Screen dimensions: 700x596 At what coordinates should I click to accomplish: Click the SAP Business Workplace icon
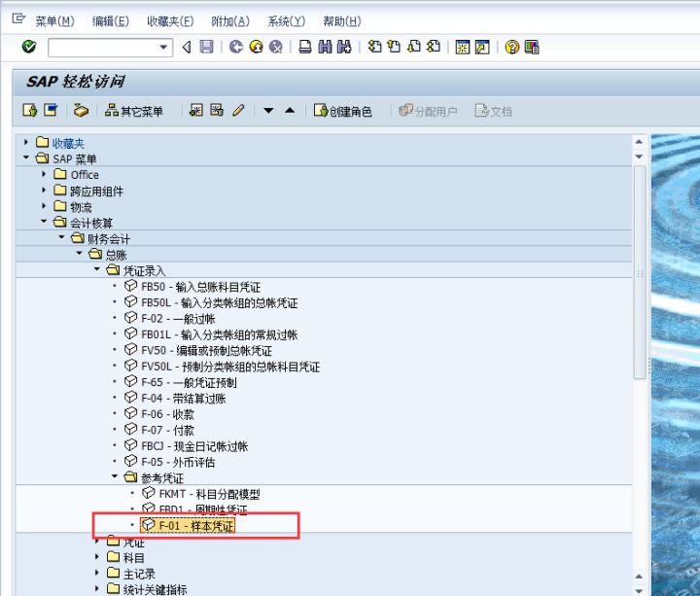pos(81,110)
